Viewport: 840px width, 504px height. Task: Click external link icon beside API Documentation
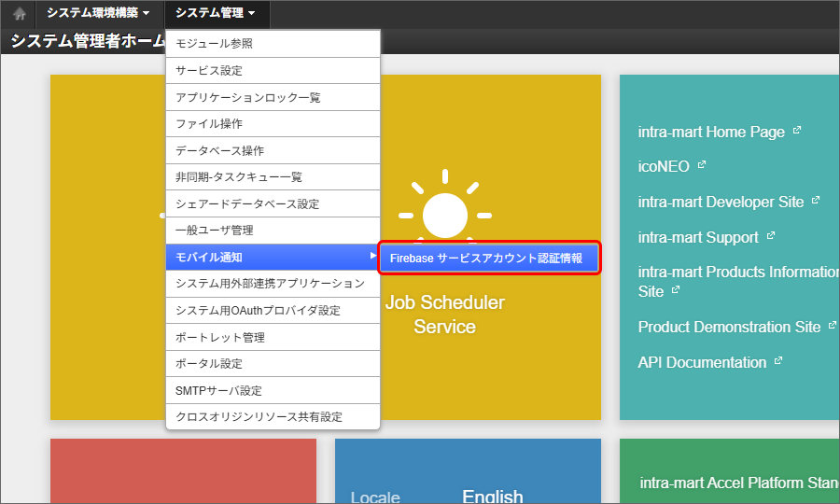point(778,360)
